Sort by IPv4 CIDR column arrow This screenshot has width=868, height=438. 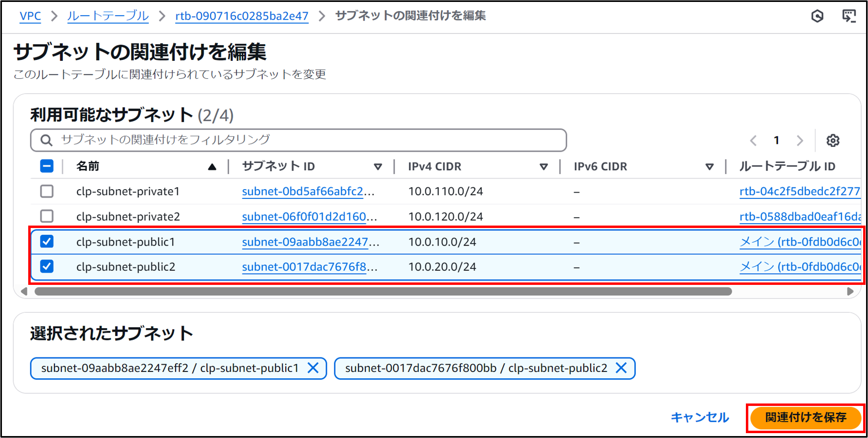point(543,167)
